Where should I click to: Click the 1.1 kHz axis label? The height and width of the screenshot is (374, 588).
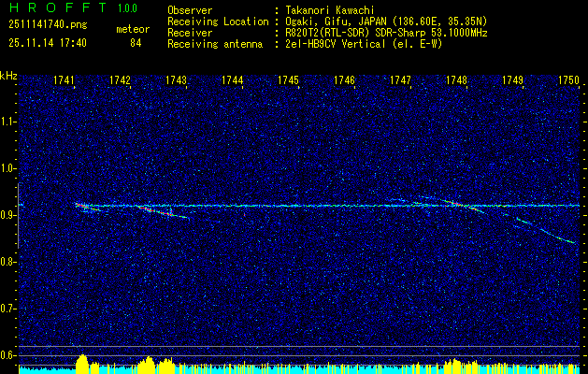pos(7,122)
